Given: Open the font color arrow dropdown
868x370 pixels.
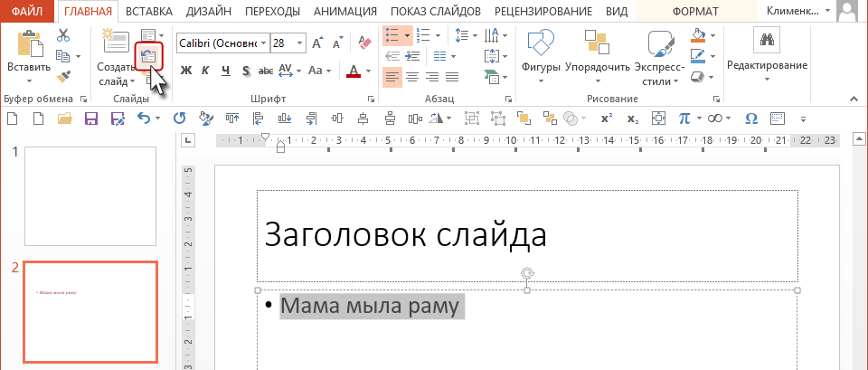Looking at the screenshot, I should tap(369, 71).
